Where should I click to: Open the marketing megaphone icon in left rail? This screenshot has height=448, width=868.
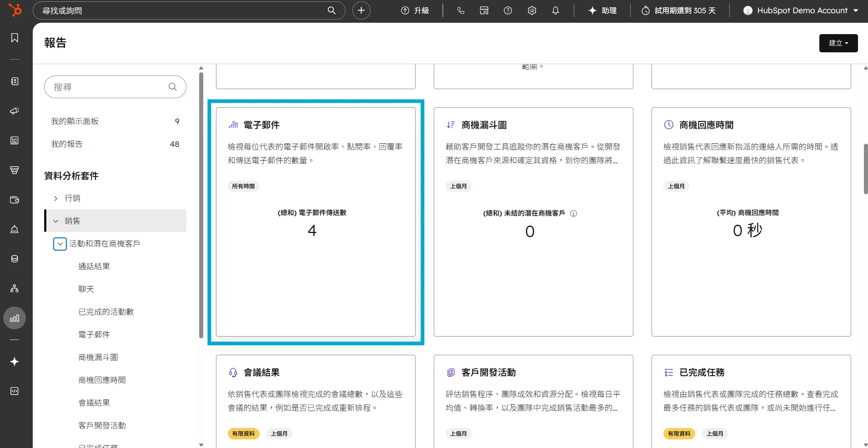pyautogui.click(x=15, y=111)
